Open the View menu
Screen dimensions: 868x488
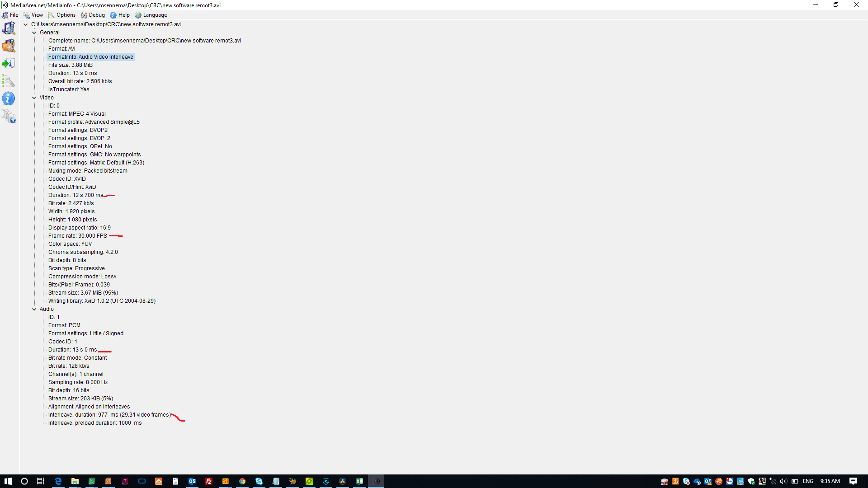[33, 15]
